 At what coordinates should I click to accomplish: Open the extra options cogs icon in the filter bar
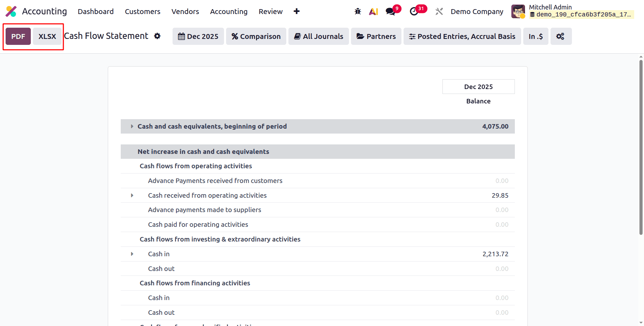[x=561, y=36]
